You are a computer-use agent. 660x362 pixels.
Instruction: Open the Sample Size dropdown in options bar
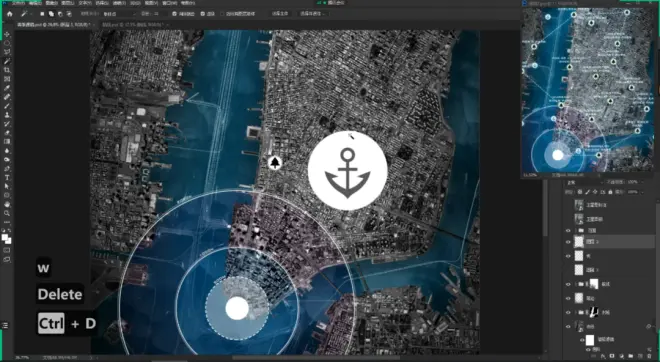tap(119, 14)
